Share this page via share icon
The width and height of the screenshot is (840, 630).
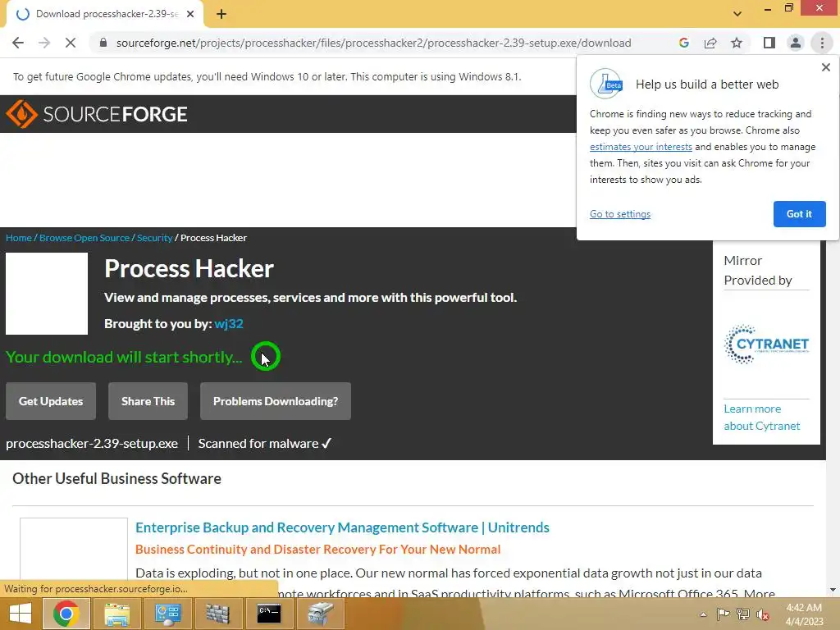click(710, 43)
